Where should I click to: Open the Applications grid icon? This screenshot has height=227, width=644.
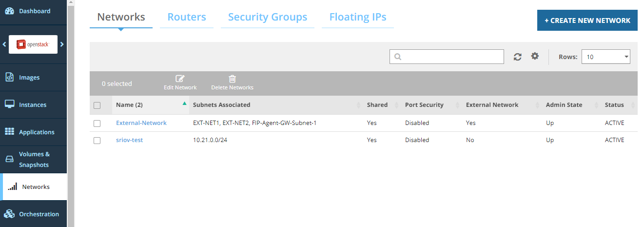click(x=9, y=132)
